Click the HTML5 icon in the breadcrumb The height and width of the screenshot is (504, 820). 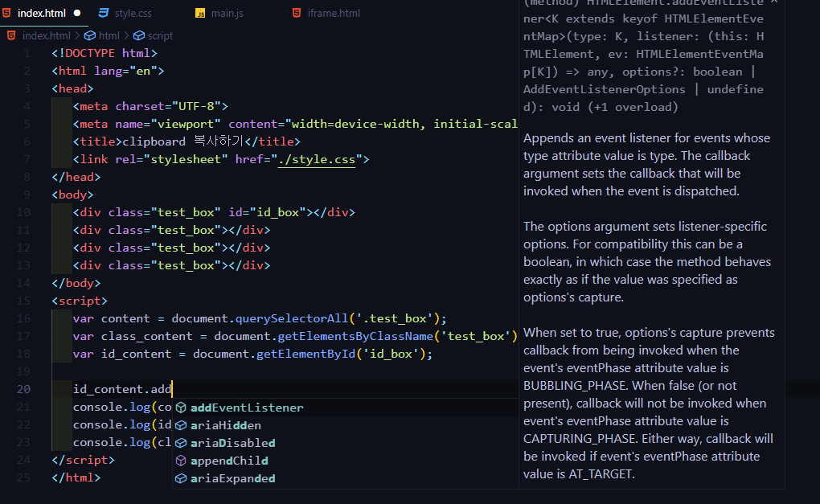coord(11,35)
